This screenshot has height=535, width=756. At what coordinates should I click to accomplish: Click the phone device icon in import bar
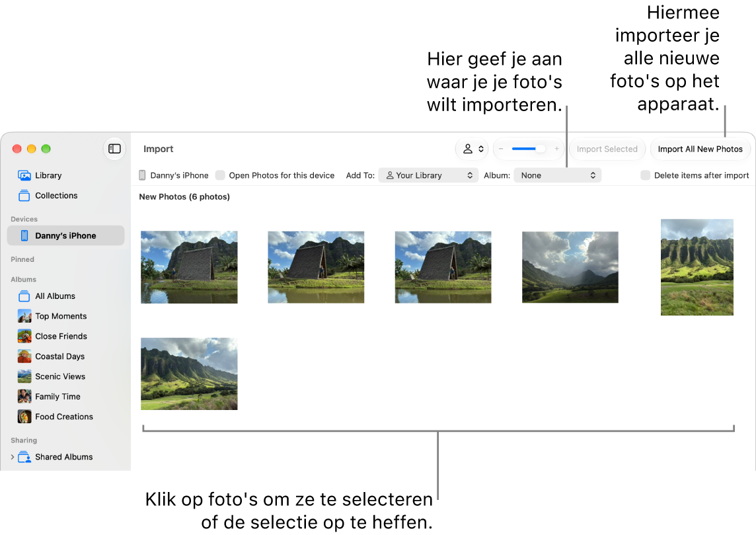click(x=142, y=175)
